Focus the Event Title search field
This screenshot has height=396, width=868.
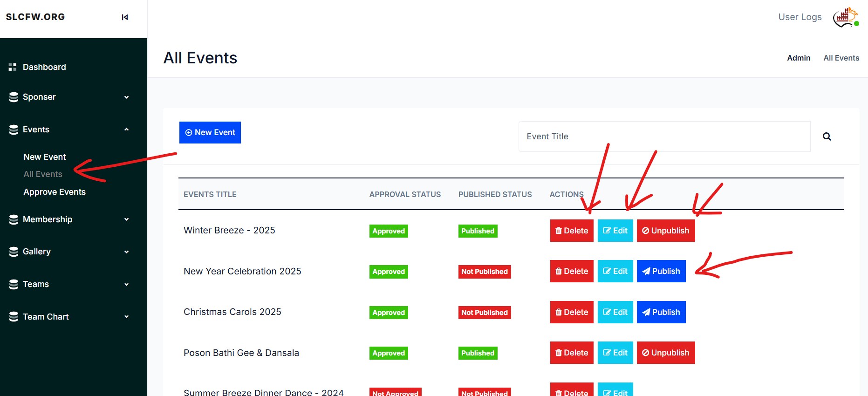pos(664,137)
